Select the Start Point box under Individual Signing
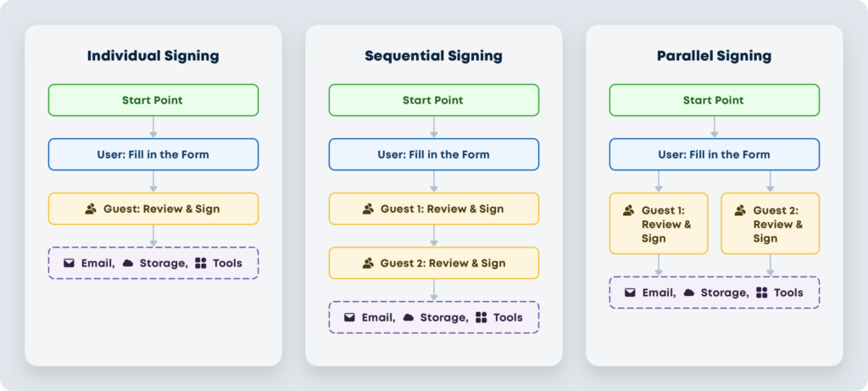868x391 pixels. [153, 100]
